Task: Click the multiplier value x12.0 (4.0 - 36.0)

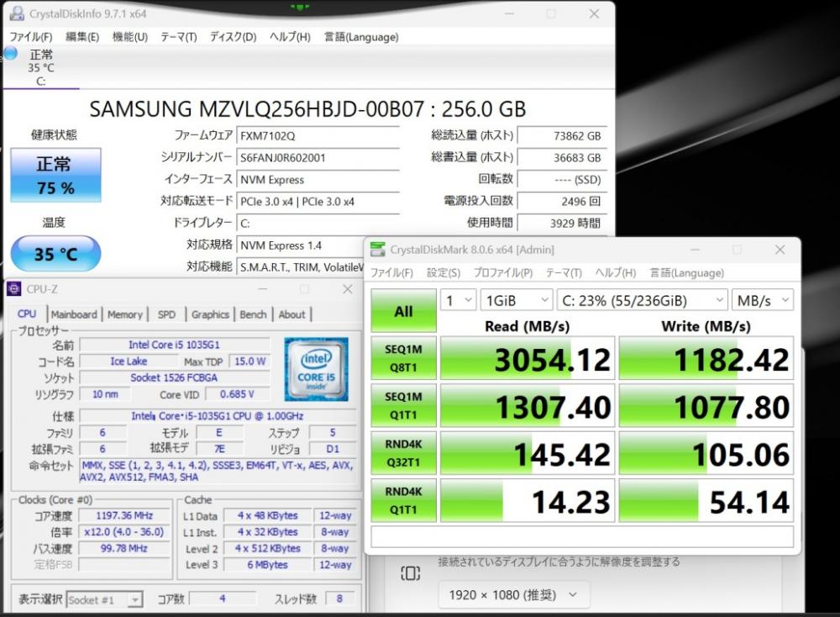Action: (124, 532)
